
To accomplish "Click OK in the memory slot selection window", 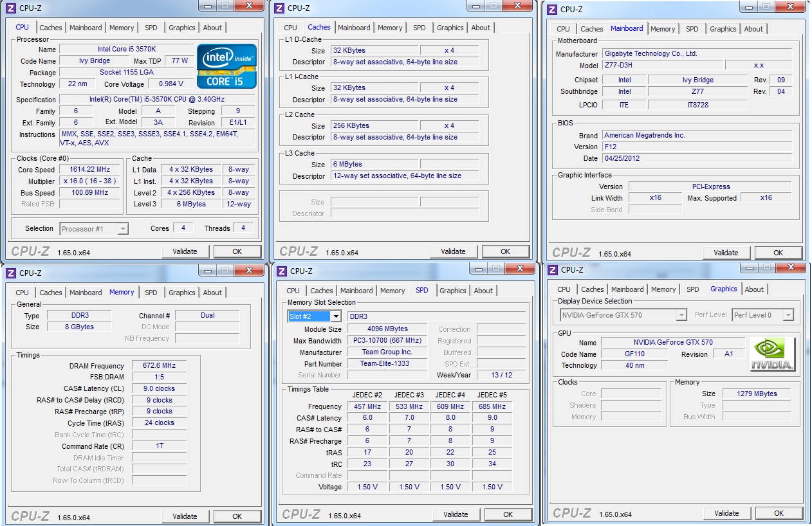I will click(x=508, y=514).
